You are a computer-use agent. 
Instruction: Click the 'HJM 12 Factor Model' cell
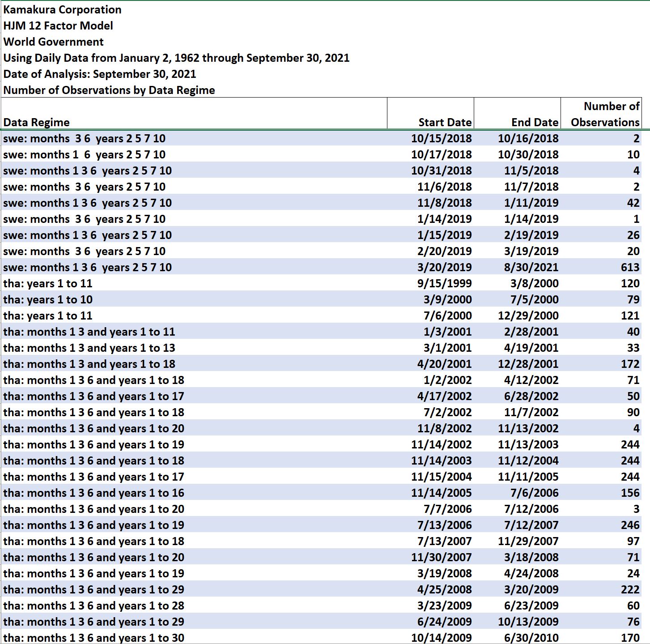pyautogui.click(x=58, y=26)
